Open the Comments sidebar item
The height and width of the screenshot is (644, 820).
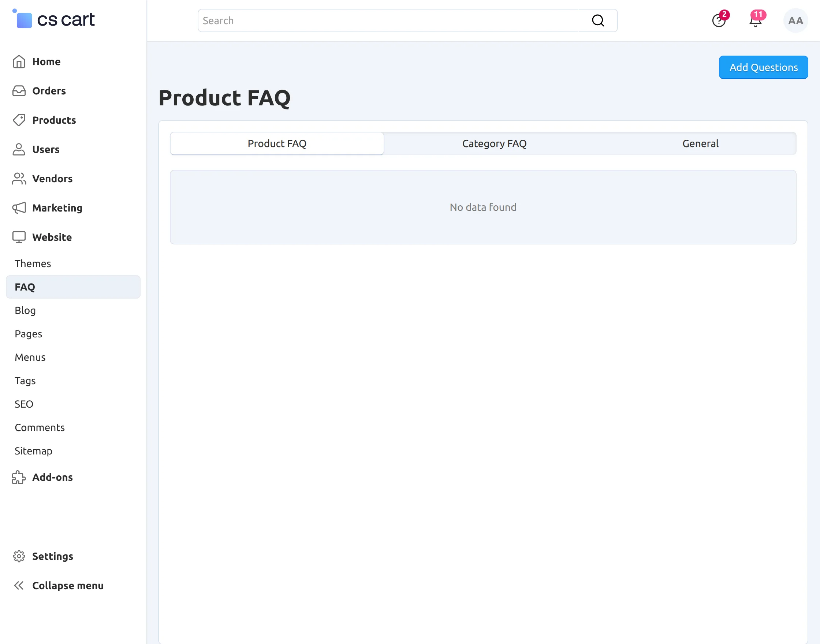40,428
